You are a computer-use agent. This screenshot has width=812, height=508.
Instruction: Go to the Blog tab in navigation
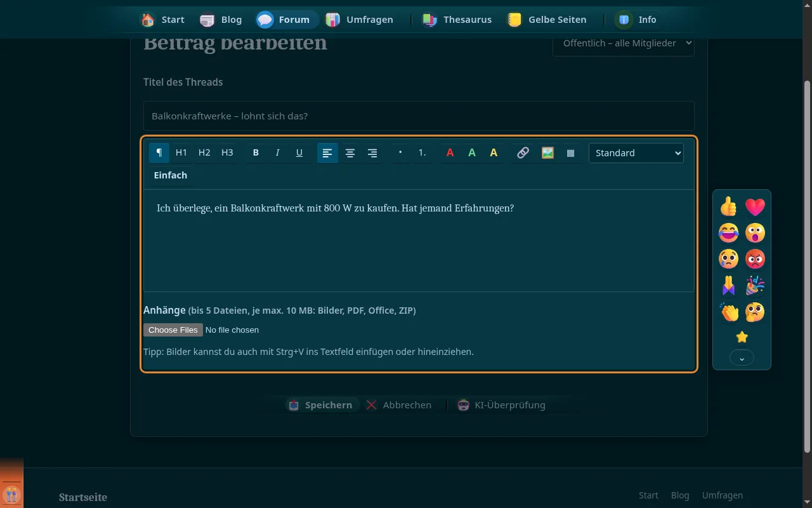[x=221, y=20]
